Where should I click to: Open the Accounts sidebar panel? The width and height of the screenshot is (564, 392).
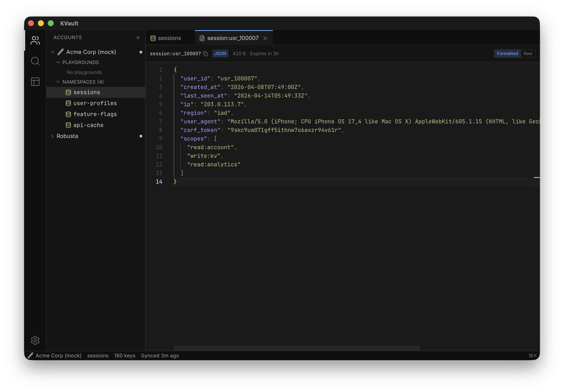point(35,40)
